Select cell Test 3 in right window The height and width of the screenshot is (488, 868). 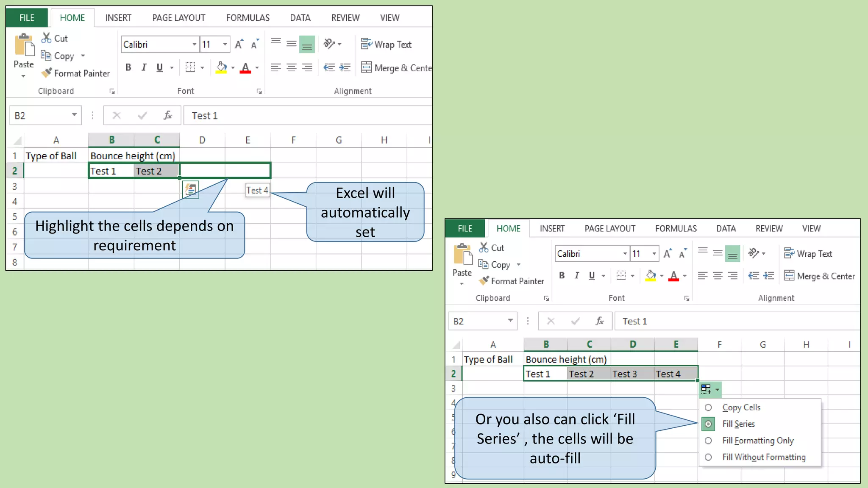click(632, 374)
